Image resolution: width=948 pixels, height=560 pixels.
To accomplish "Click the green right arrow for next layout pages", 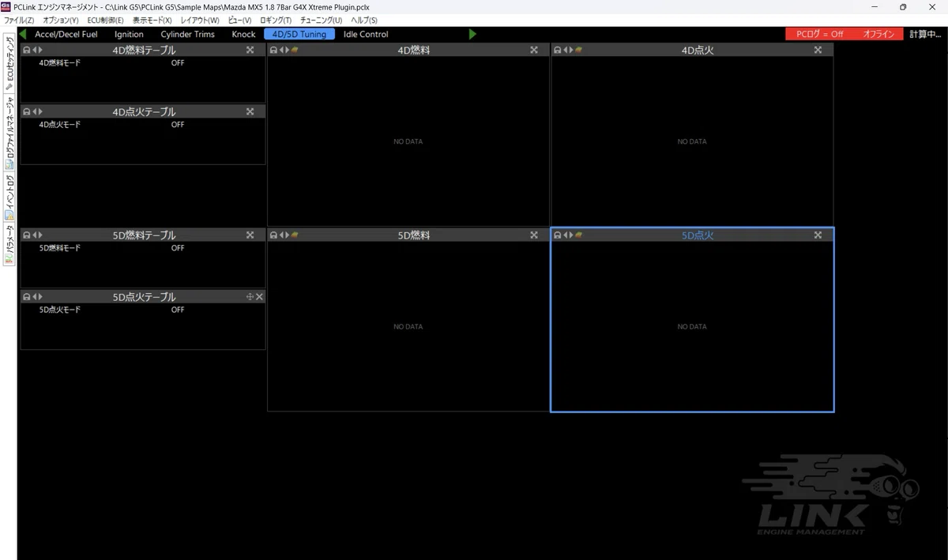I will tap(472, 34).
